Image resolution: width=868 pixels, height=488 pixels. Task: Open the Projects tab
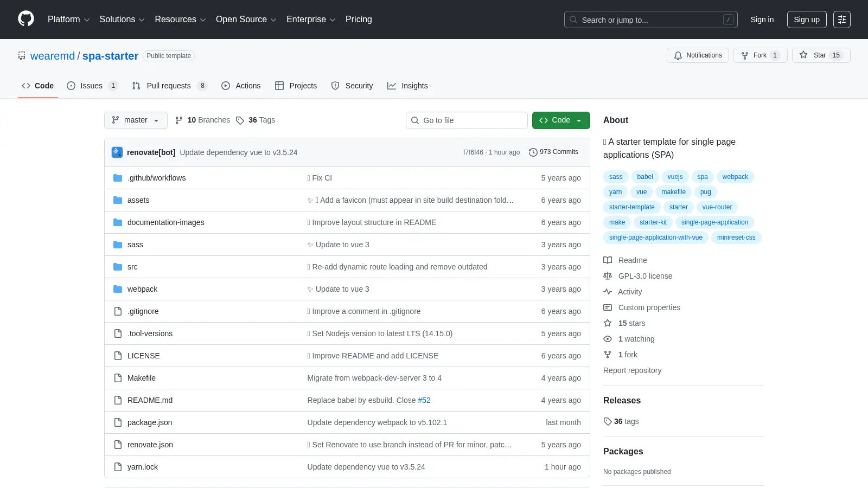coord(296,86)
